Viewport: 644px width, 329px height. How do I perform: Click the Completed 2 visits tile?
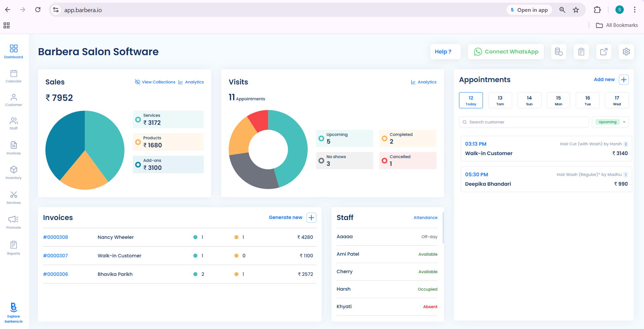(408, 138)
